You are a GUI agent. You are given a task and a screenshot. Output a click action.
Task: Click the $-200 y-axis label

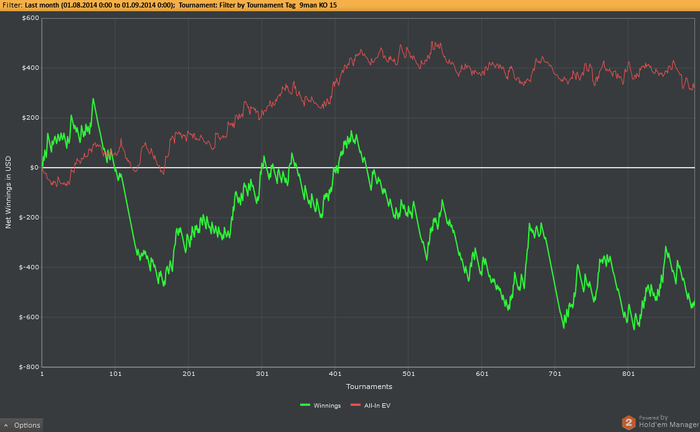click(x=29, y=217)
